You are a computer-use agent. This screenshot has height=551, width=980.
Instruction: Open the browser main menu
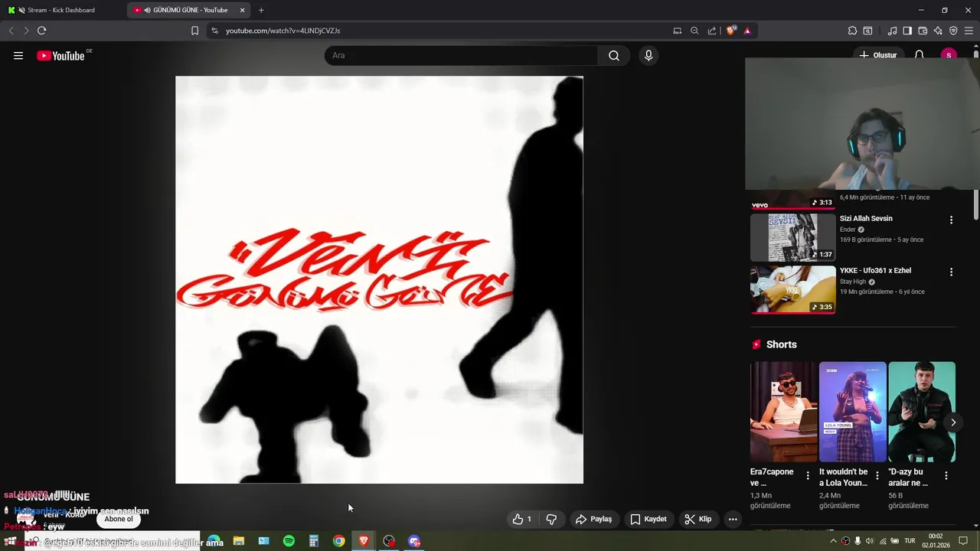point(969,31)
